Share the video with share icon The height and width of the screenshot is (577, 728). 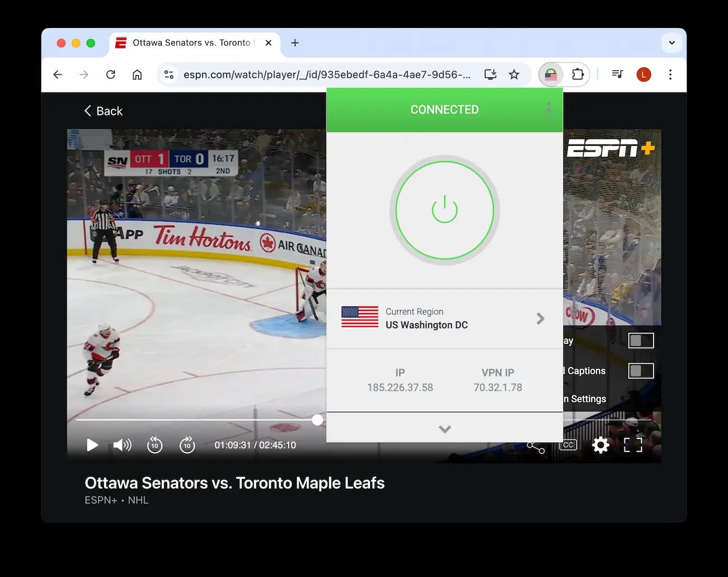[x=536, y=446]
